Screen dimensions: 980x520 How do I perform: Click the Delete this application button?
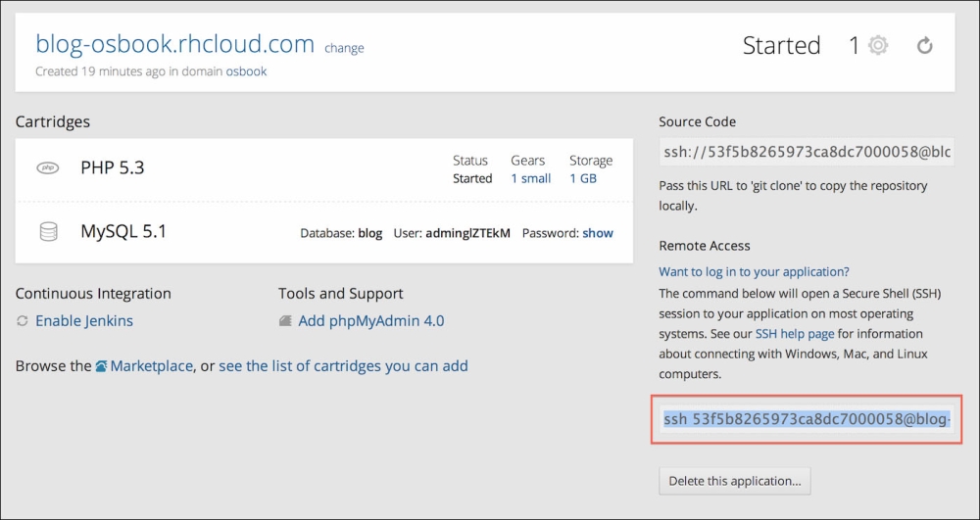click(x=734, y=481)
